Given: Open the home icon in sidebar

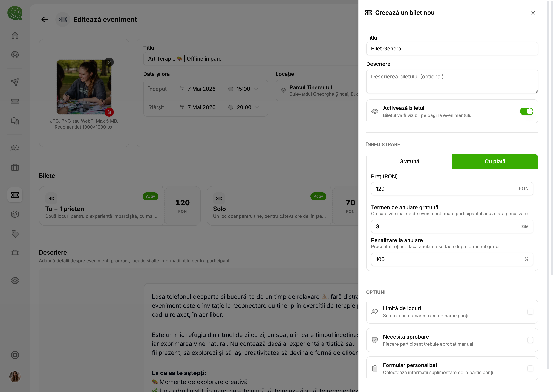Looking at the screenshot, I should click(x=15, y=35).
